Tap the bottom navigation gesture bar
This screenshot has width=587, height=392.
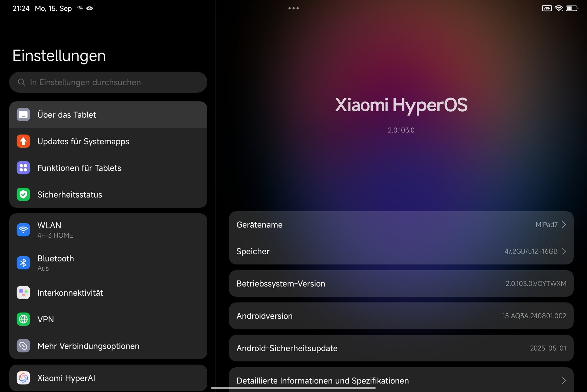click(293, 388)
